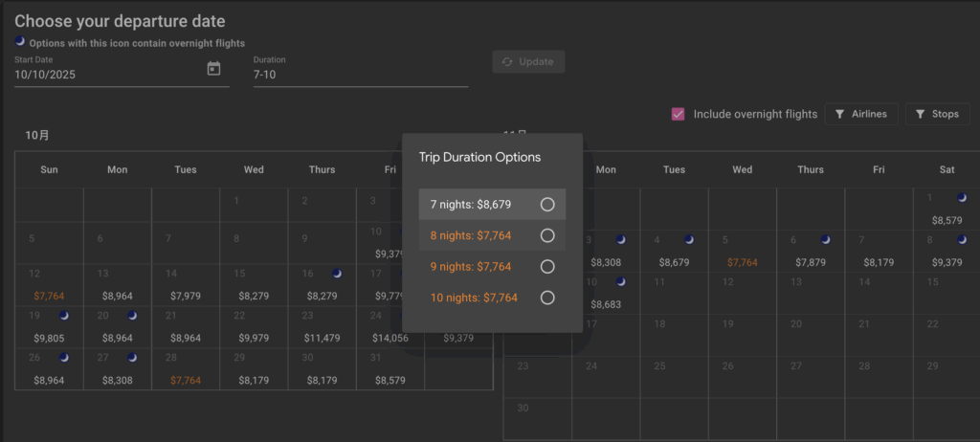Click the moon icon on October 27
Image resolution: width=980 pixels, height=442 pixels.
[x=132, y=357]
